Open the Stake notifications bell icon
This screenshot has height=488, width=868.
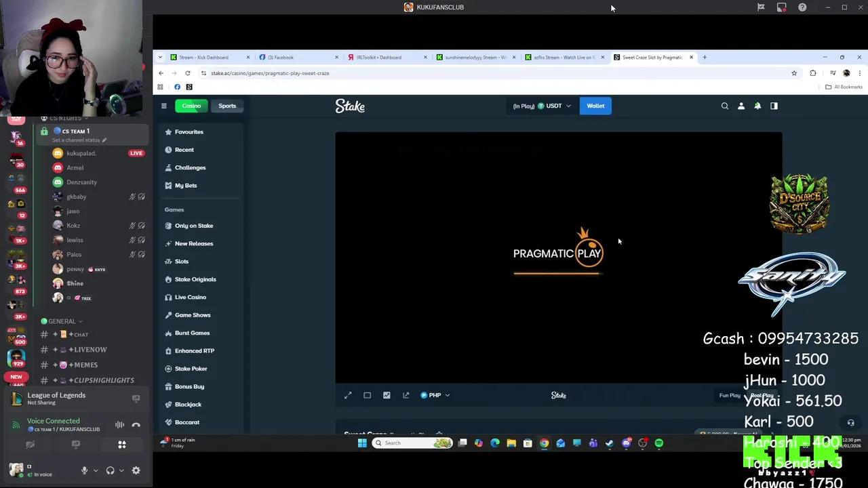coord(757,106)
